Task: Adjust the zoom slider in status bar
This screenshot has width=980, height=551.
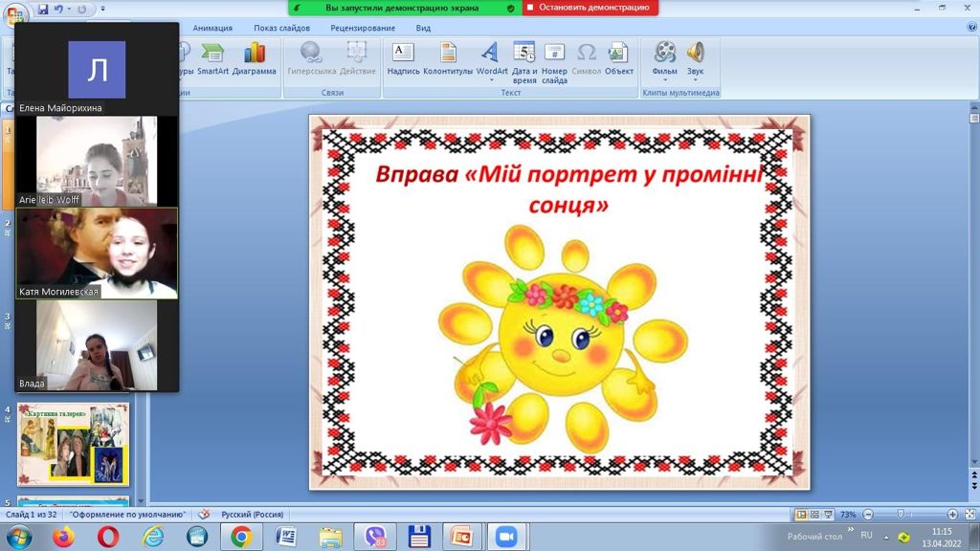Action: click(x=901, y=515)
